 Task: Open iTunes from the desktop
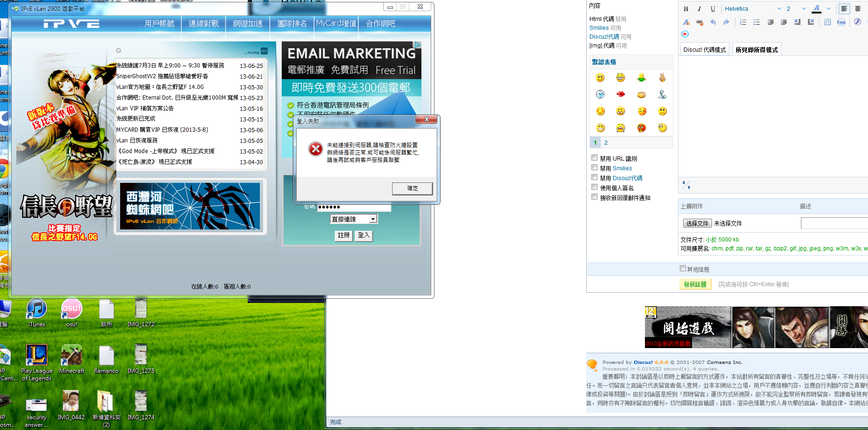(x=36, y=313)
